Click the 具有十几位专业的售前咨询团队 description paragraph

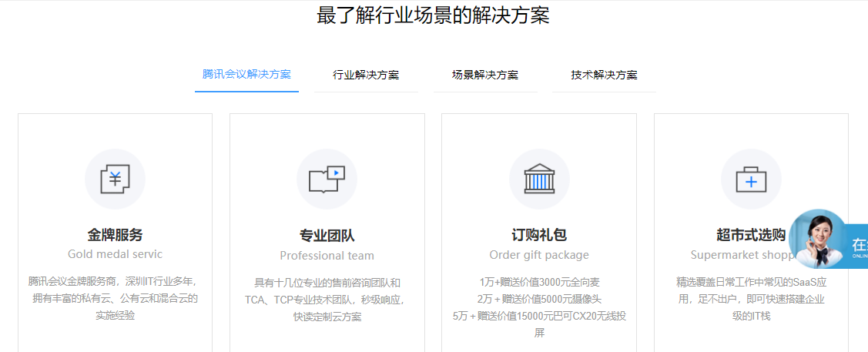(327, 300)
